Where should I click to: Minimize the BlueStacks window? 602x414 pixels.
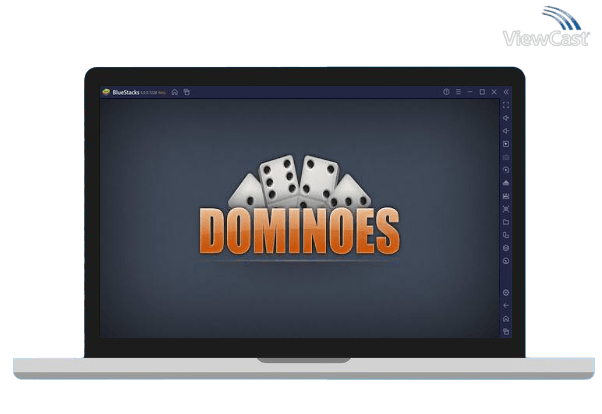(470, 92)
